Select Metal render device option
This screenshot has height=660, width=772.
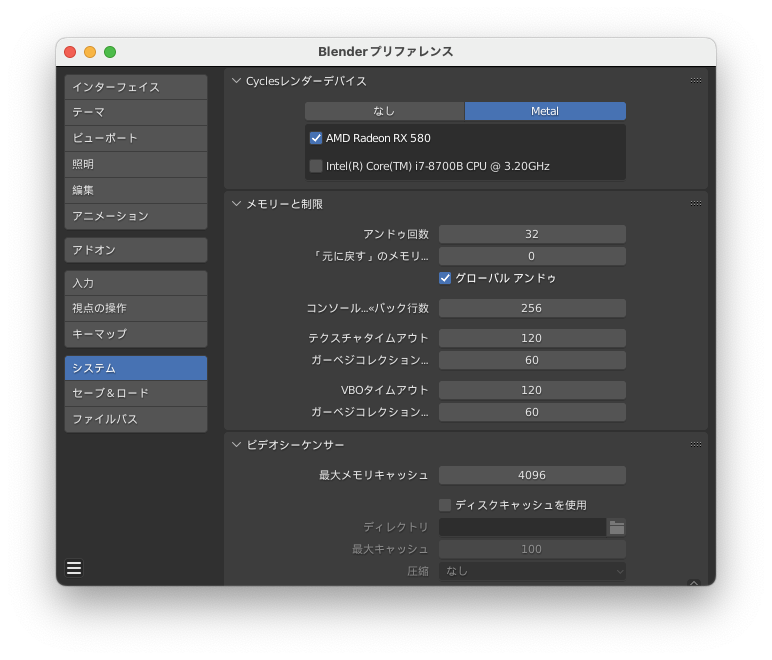coord(545,111)
